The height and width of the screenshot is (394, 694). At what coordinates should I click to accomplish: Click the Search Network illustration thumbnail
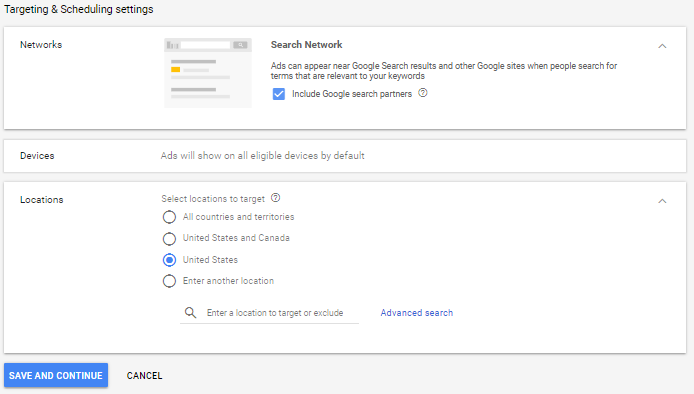[x=208, y=73]
